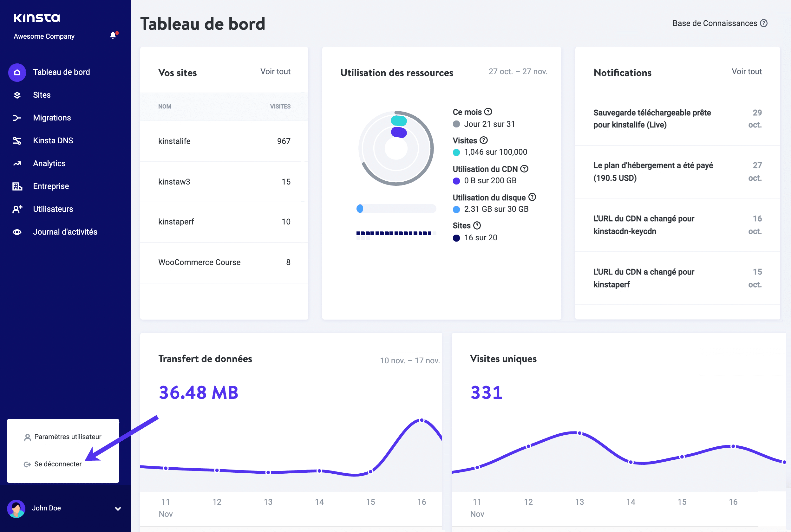This screenshot has height=532, width=791.
Task: Click the notification bell icon
Action: tap(113, 35)
